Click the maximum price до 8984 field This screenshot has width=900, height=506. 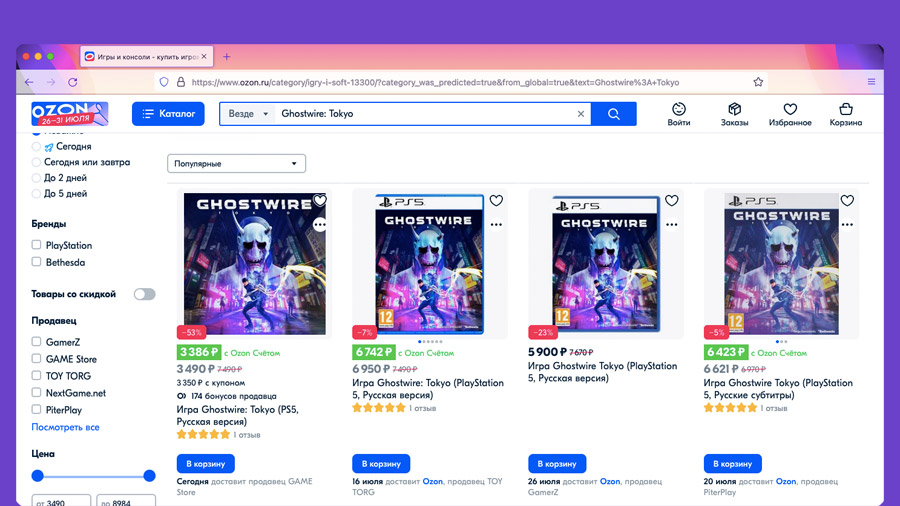[126, 500]
